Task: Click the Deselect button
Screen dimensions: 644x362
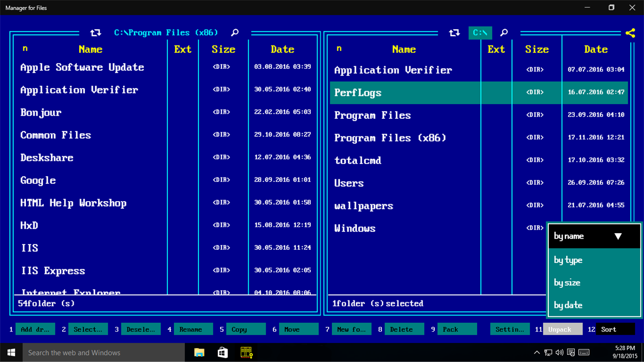Action: [x=141, y=329]
